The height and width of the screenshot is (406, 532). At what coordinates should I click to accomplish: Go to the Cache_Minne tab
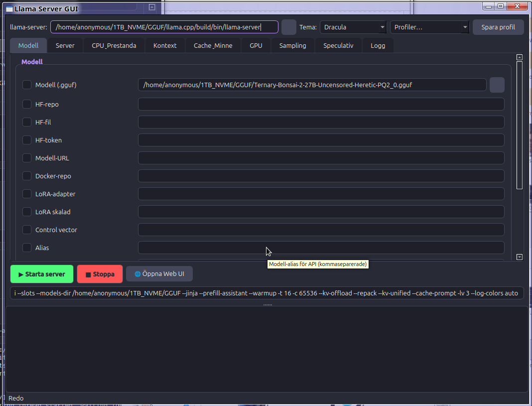[x=213, y=45]
